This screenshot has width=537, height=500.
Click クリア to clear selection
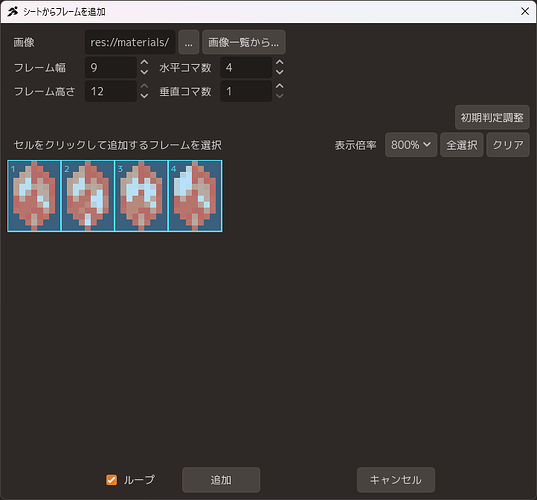point(508,145)
